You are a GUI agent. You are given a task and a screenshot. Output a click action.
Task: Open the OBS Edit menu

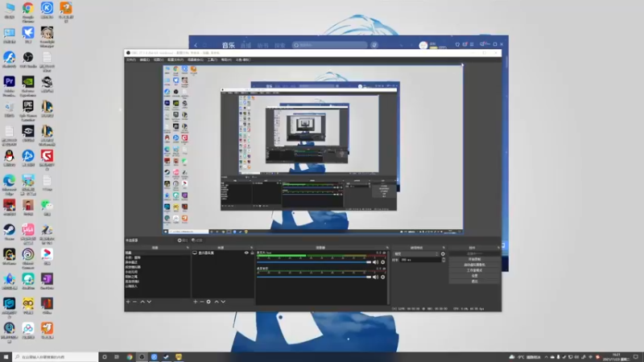click(x=145, y=60)
